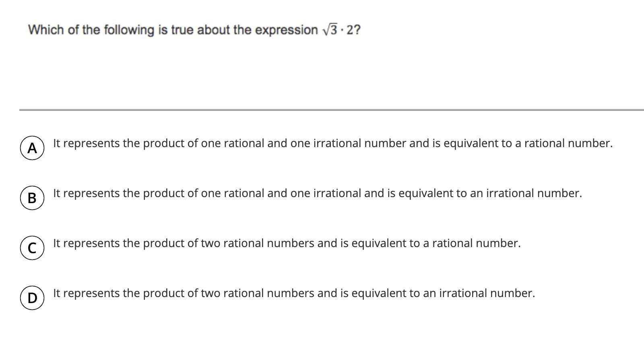Viewport: 644px width, 341px height.
Task: Select the circled C answer bubble
Action: (32, 248)
